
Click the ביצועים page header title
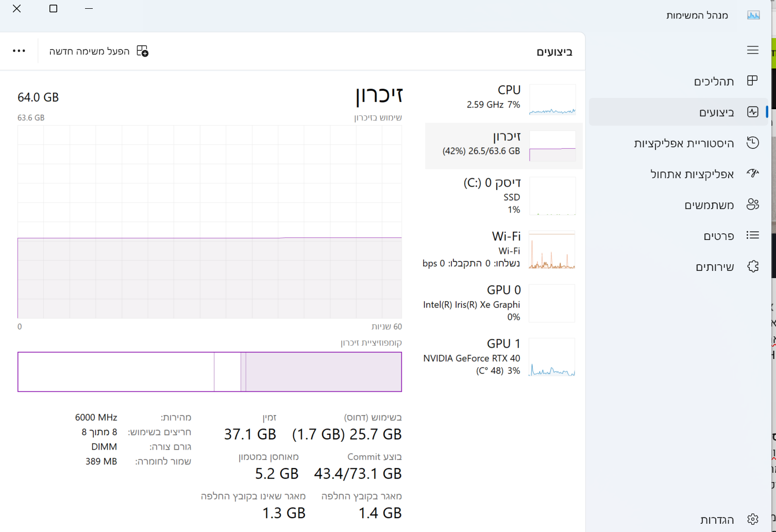pyautogui.click(x=554, y=52)
